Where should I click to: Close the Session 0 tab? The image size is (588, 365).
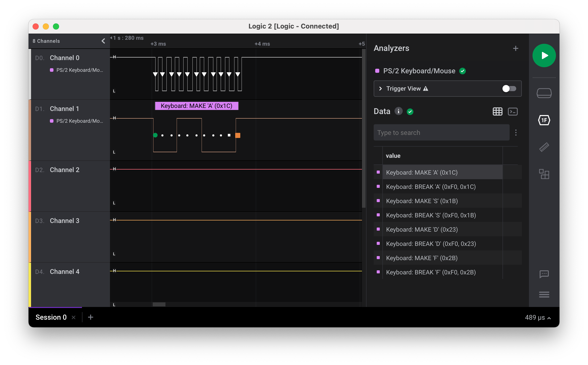click(x=74, y=317)
